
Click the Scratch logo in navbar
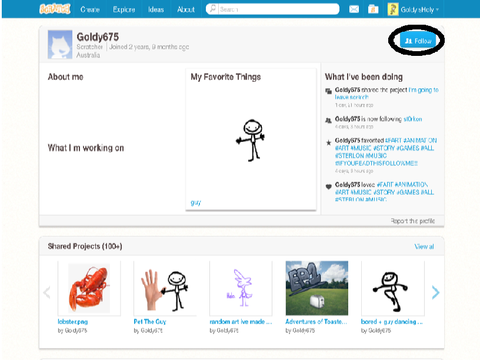(55, 9)
